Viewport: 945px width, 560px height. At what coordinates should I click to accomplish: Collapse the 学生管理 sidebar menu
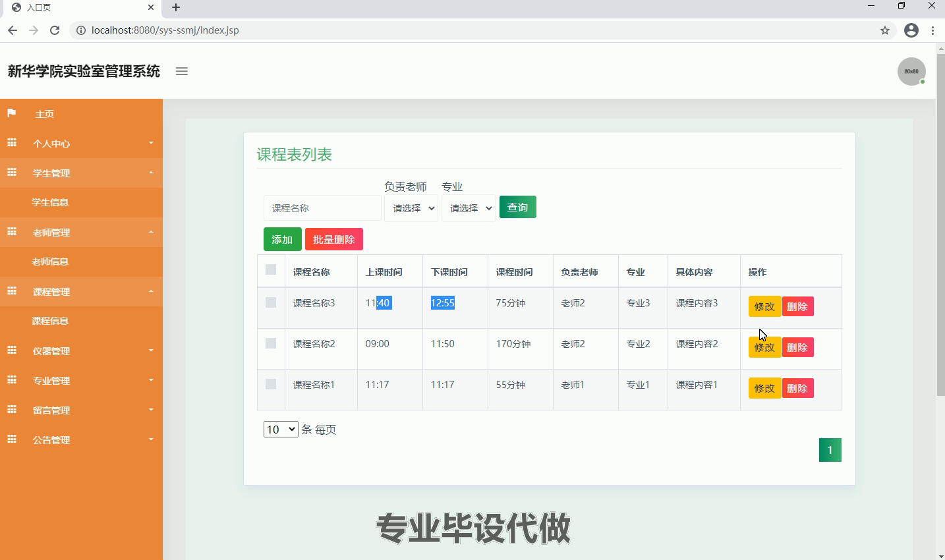point(81,173)
